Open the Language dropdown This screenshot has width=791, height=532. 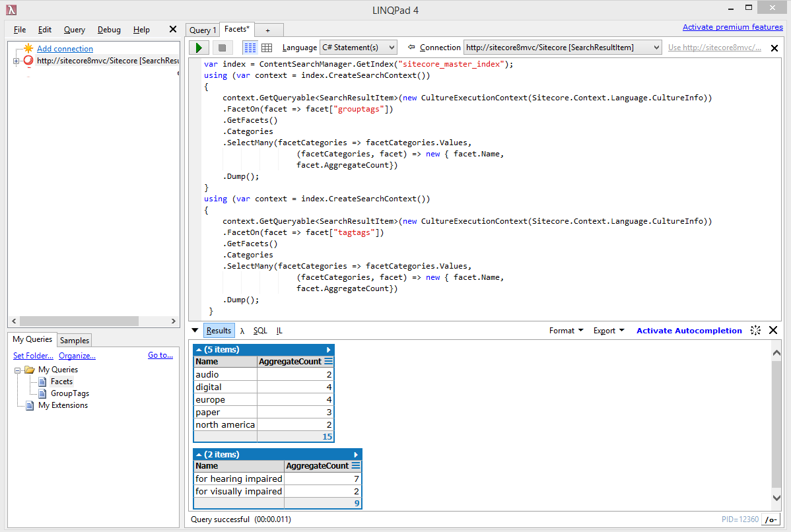click(x=358, y=48)
